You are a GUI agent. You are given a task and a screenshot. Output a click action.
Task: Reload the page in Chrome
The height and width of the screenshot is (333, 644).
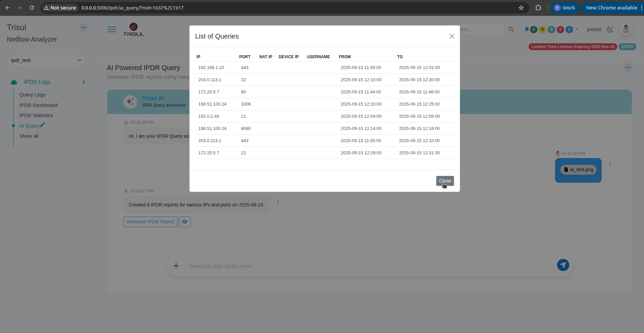(x=32, y=8)
